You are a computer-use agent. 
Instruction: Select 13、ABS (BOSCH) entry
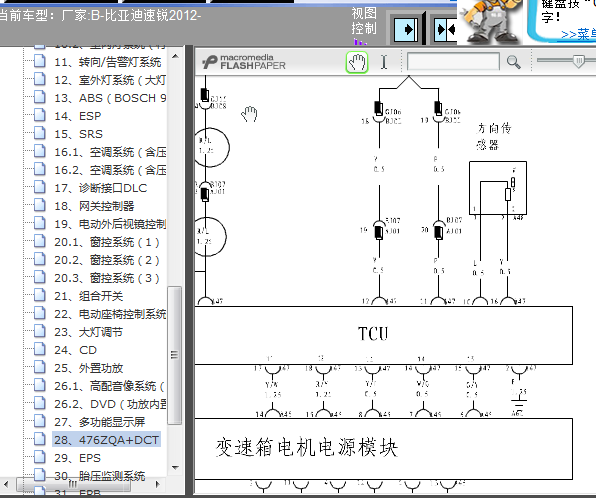point(110,98)
